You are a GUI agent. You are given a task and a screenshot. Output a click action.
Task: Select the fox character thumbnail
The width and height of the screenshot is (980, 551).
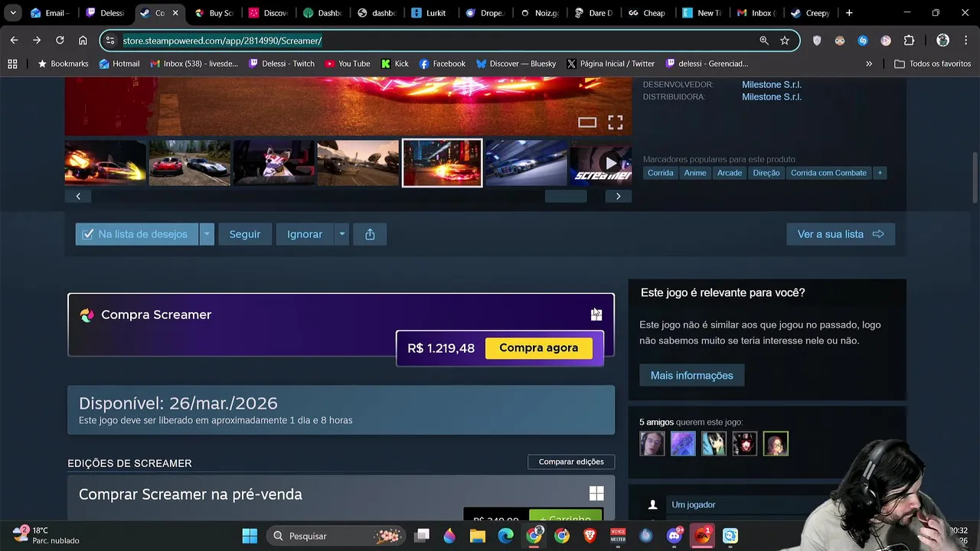(x=274, y=163)
